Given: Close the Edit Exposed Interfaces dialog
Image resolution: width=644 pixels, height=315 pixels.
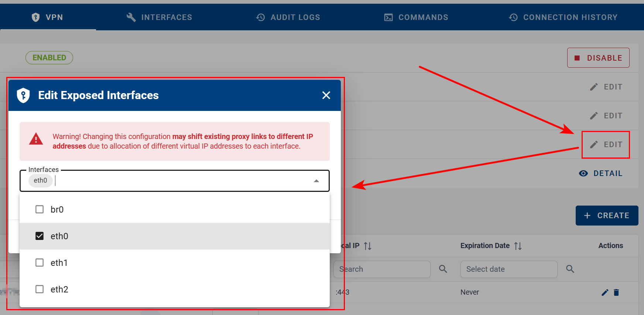Looking at the screenshot, I should [326, 95].
